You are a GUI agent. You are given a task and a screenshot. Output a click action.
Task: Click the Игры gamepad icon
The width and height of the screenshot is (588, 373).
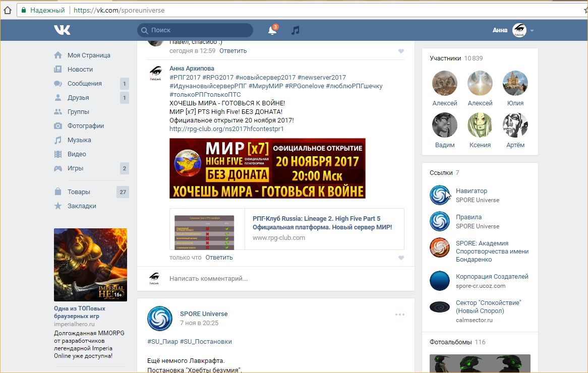click(58, 168)
